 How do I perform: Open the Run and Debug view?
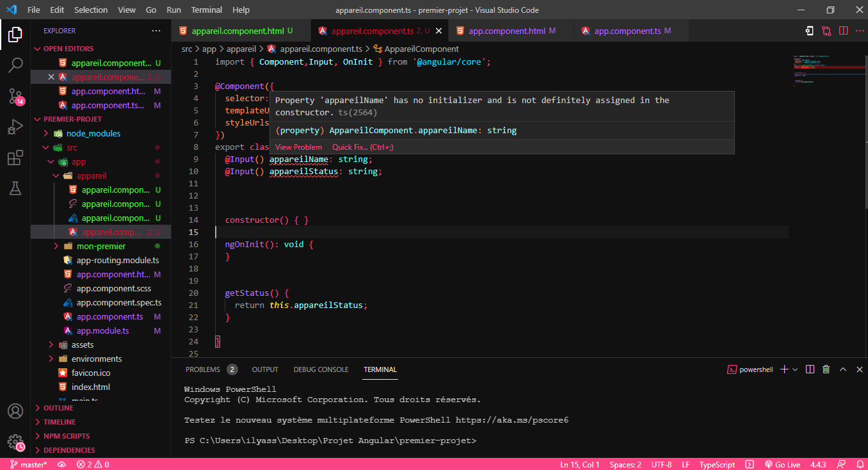(15, 127)
